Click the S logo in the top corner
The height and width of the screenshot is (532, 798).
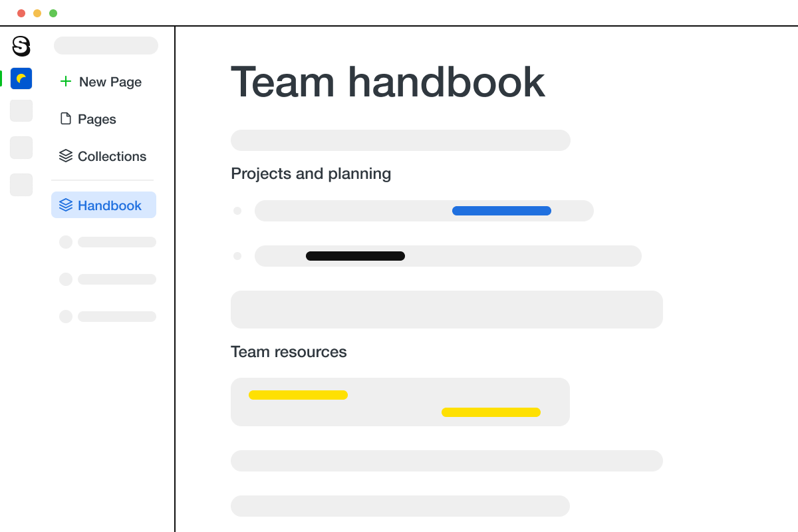click(21, 47)
